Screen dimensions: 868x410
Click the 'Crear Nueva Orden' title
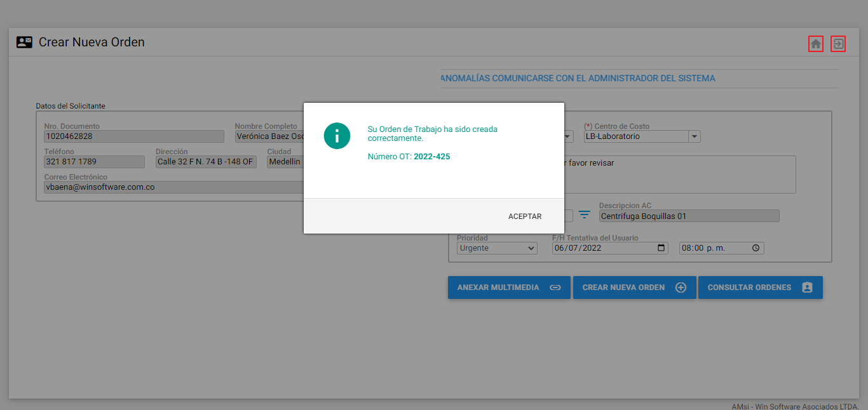92,43
